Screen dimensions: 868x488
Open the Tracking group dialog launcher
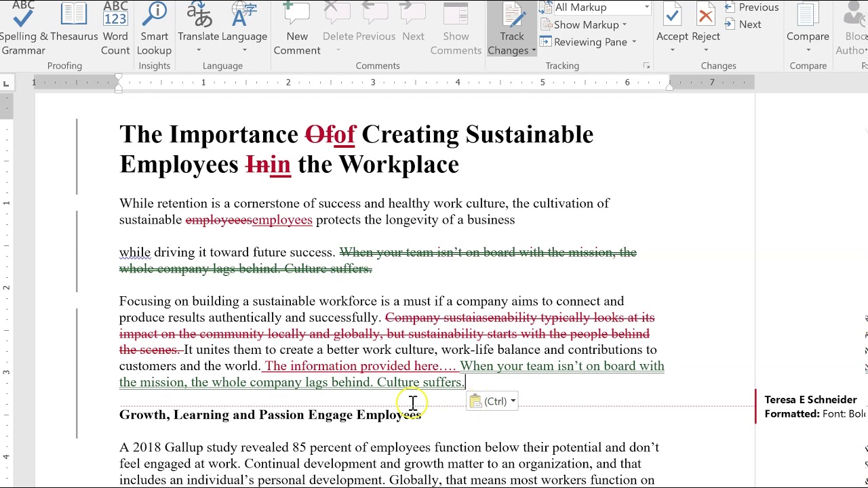(x=646, y=66)
